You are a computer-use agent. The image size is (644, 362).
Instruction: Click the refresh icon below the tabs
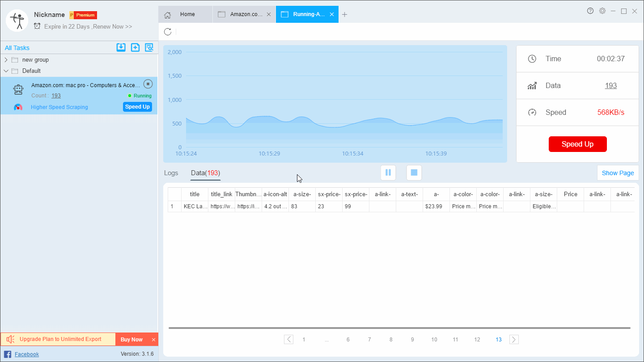click(x=168, y=32)
